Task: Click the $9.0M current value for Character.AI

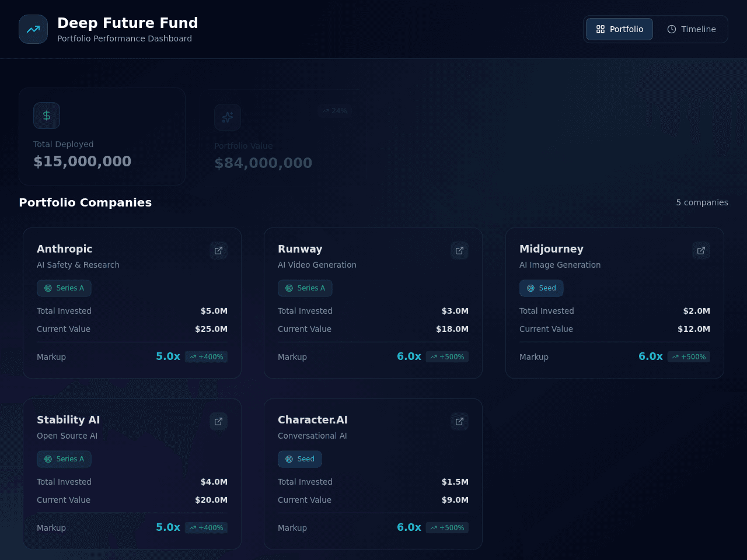Action: point(455,500)
